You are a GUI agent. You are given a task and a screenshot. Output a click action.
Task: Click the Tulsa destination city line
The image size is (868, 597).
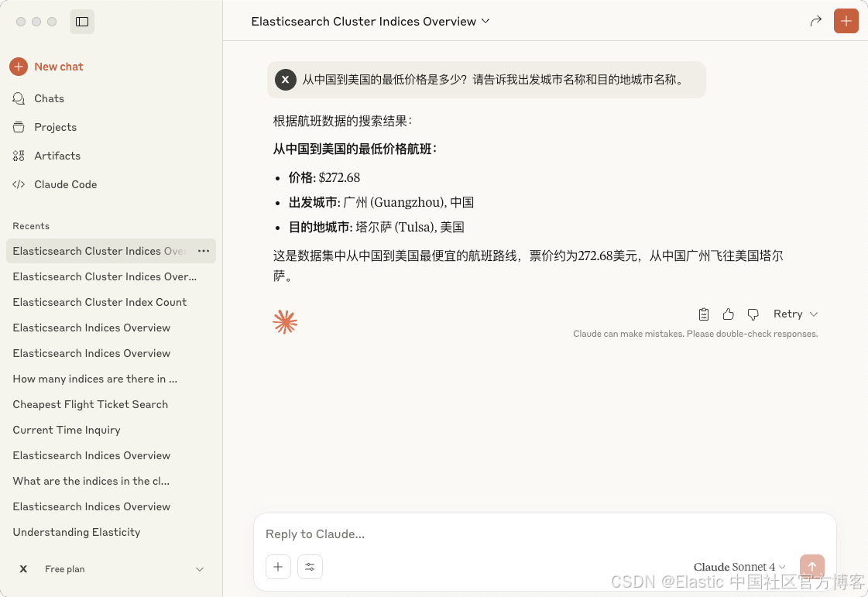(376, 227)
